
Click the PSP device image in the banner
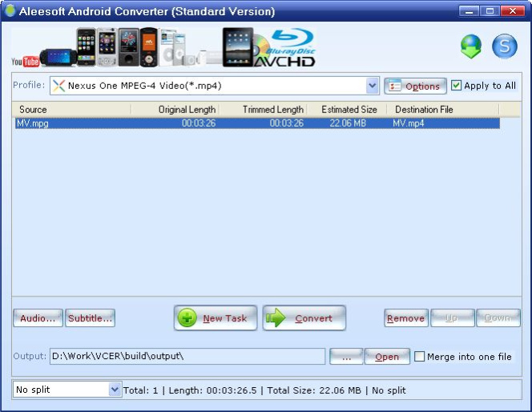pyautogui.click(x=58, y=58)
